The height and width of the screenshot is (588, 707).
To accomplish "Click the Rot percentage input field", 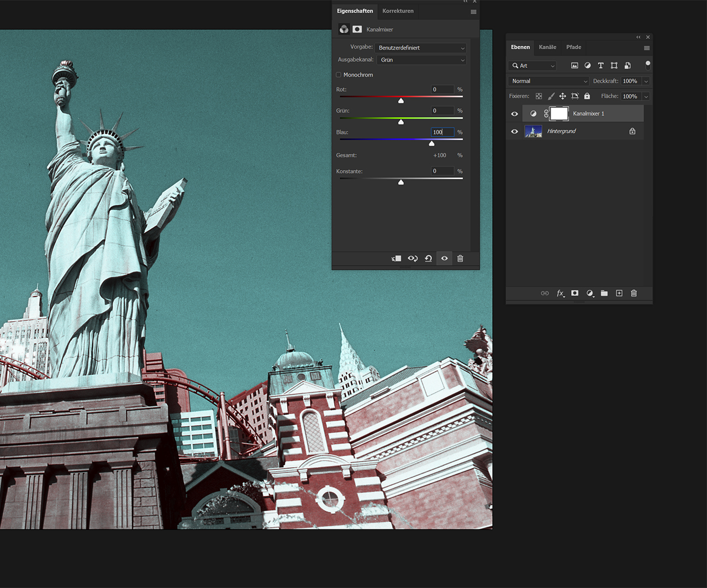I will pos(442,89).
